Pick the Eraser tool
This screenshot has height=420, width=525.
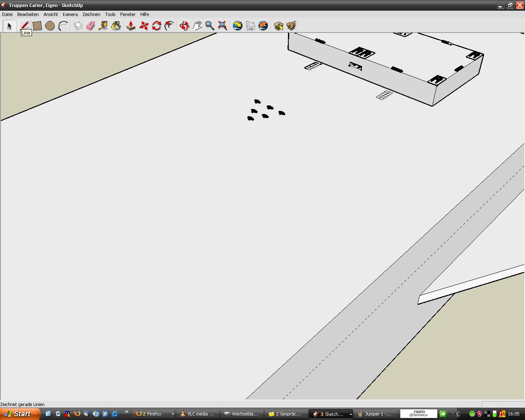(91, 26)
